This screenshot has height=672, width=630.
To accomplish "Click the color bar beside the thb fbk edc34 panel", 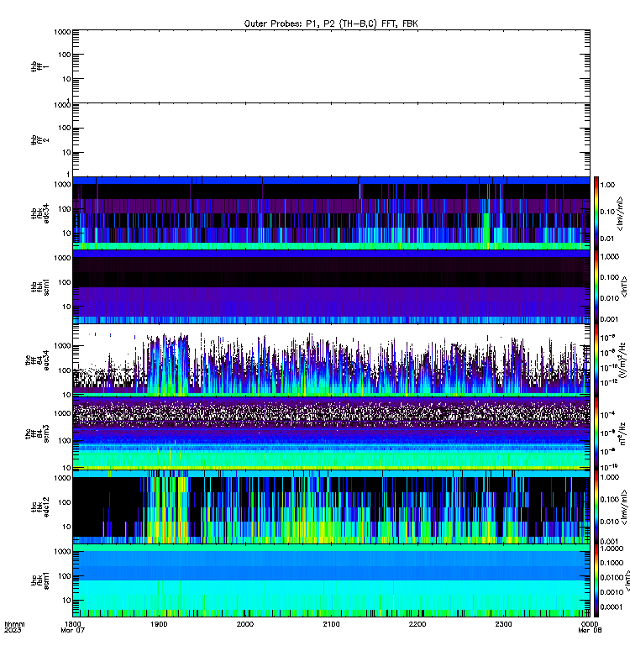I will point(596,213).
